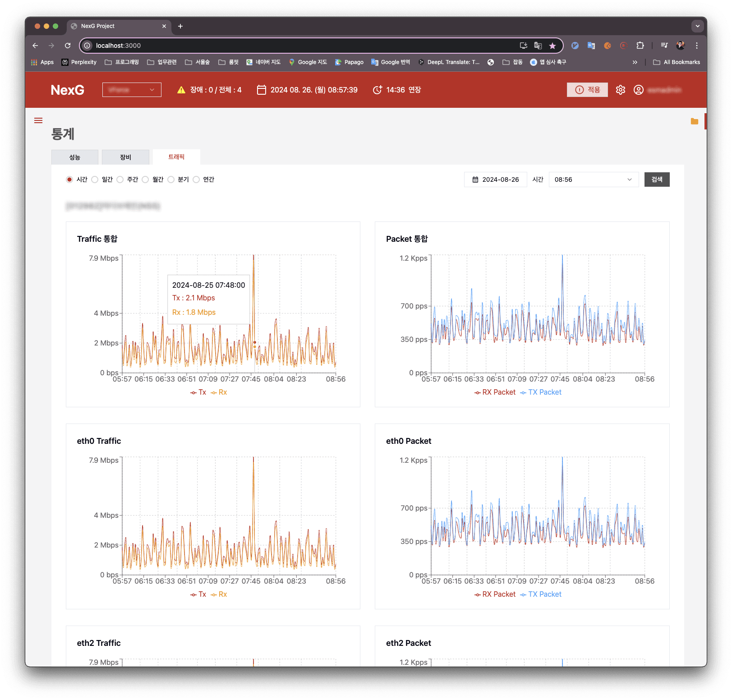Viewport: 732px width, 700px height.
Task: View site information for localhost
Action: click(87, 46)
